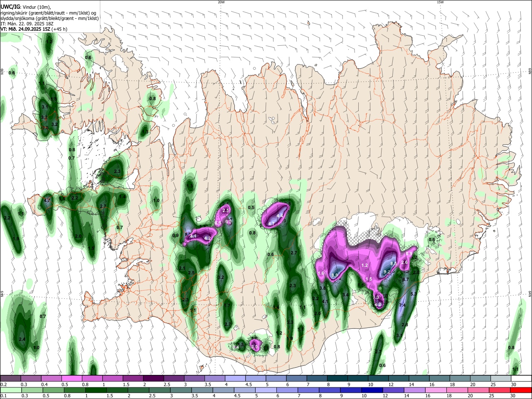
Task: Click the palest green 0.1 rain legend swatch
Action: pyautogui.click(x=10, y=390)
